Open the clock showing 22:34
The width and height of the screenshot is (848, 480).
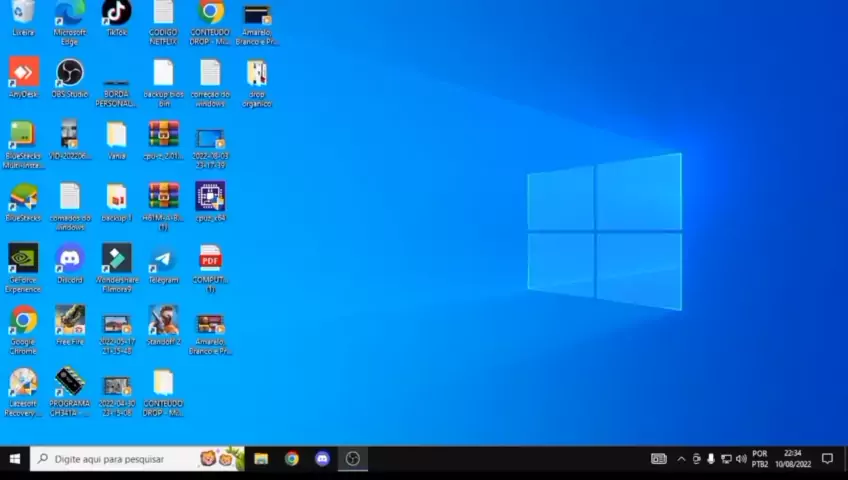point(793,459)
